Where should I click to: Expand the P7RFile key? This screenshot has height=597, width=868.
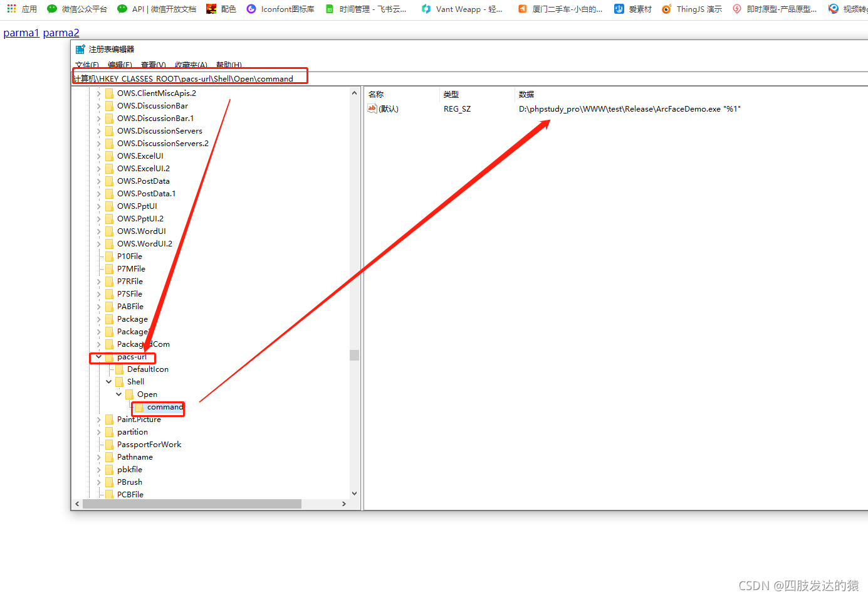coord(98,282)
